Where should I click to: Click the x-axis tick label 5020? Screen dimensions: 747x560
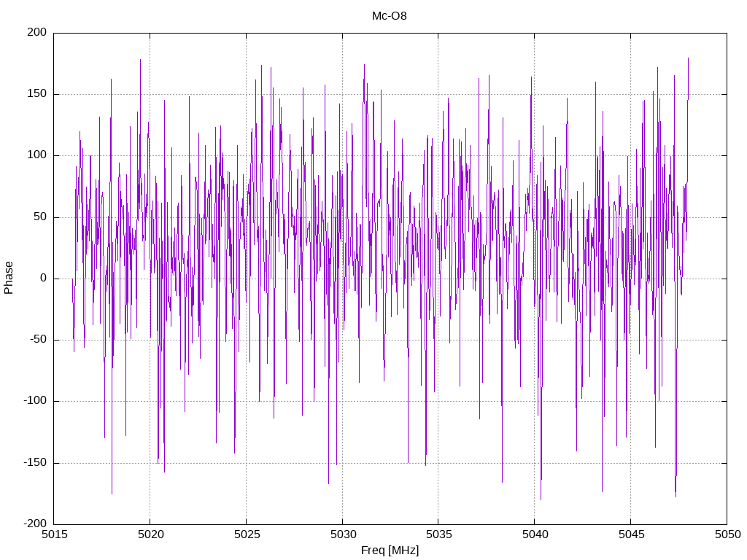(x=150, y=534)
